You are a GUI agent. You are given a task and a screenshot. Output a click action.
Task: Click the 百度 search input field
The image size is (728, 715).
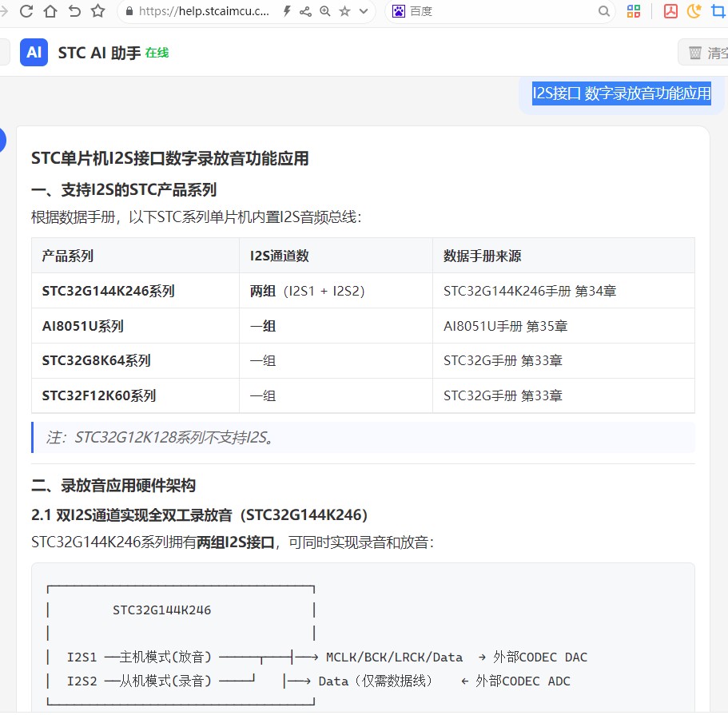point(501,11)
